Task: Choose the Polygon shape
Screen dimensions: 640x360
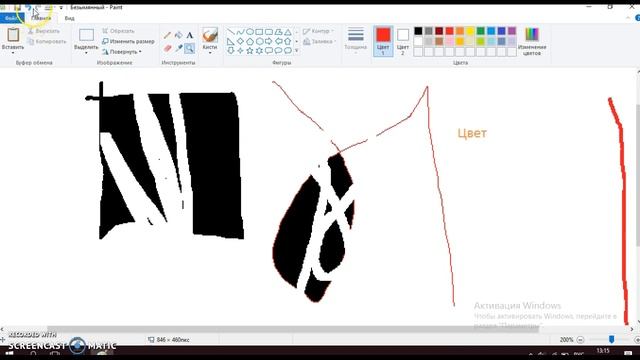Action: click(278, 32)
